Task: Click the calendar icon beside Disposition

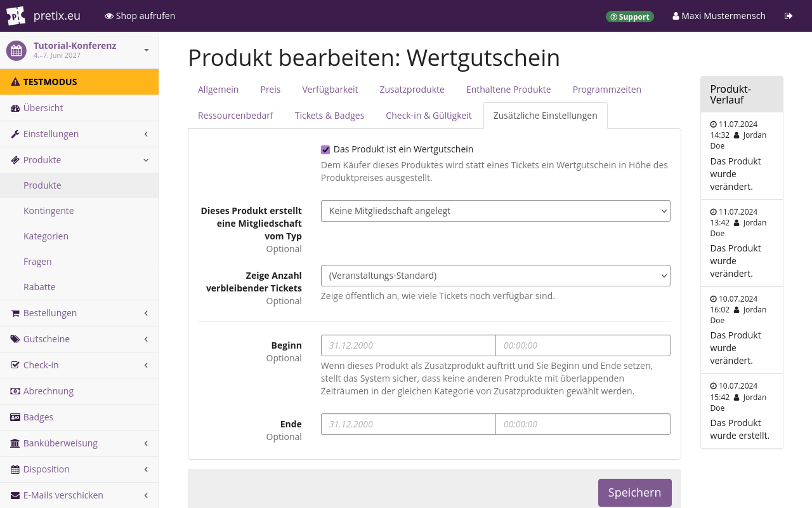Action: tap(15, 469)
